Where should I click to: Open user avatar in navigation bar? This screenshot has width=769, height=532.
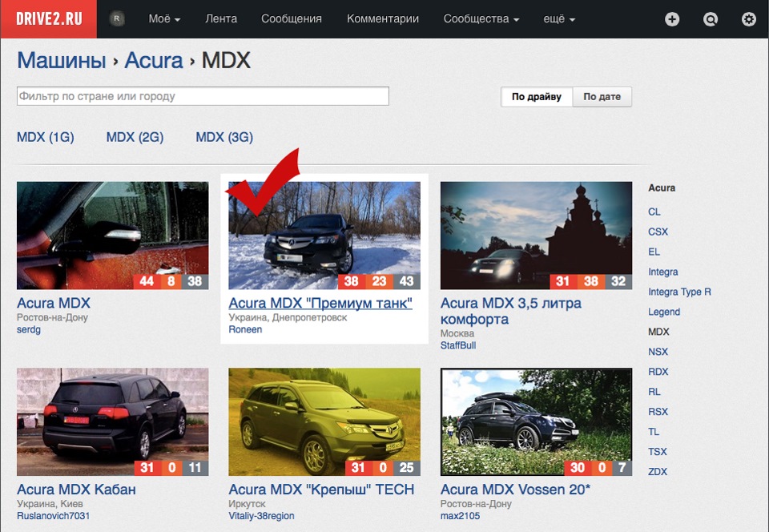tap(117, 18)
